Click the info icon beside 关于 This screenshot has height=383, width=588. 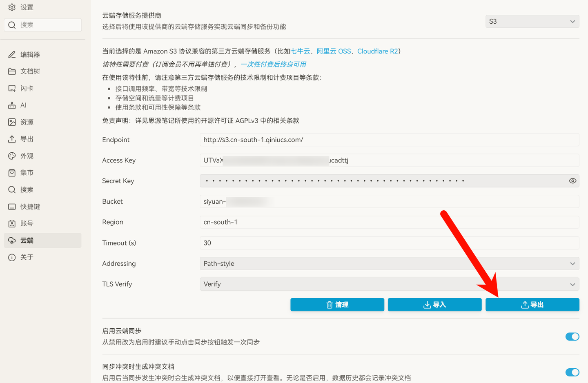(12, 257)
